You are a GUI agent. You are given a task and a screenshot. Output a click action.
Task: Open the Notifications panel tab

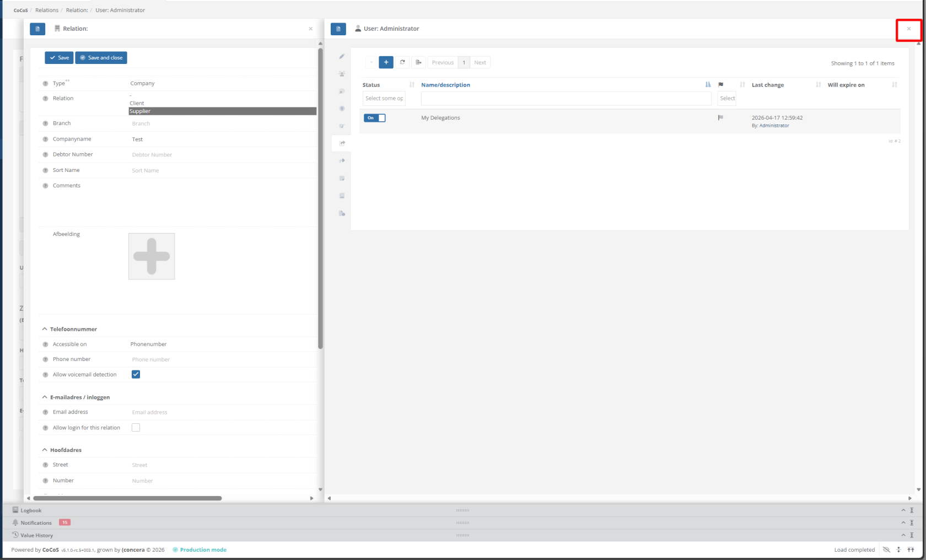36,523
